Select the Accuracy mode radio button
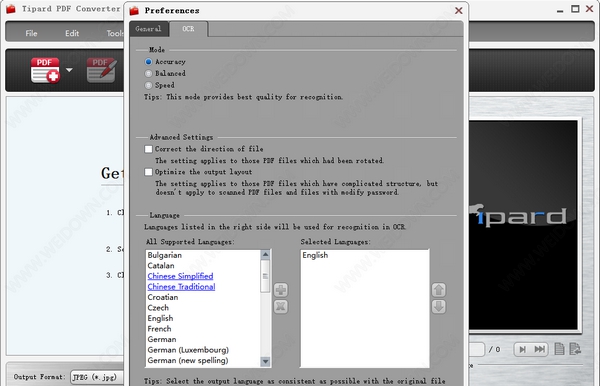 pyautogui.click(x=148, y=62)
